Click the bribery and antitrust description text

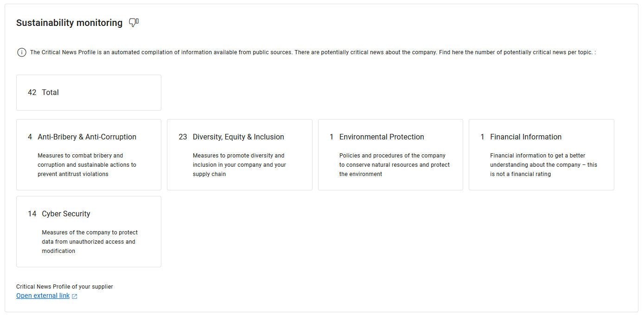(x=87, y=165)
